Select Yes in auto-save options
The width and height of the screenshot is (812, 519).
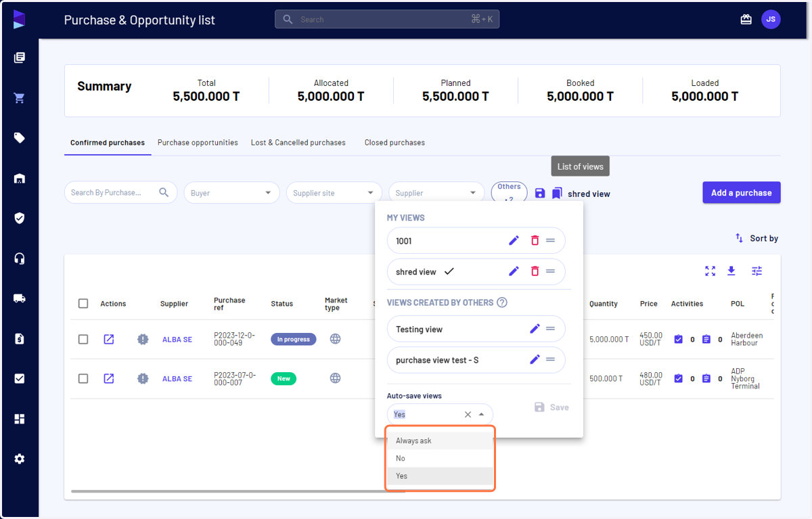(x=441, y=476)
